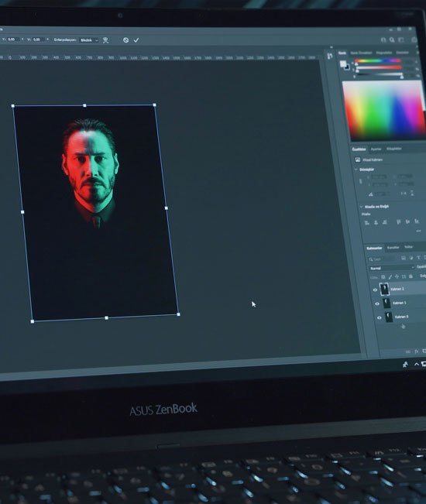
Task: Click the brightness slider bar in the Renk panel
Action: [x=380, y=74]
